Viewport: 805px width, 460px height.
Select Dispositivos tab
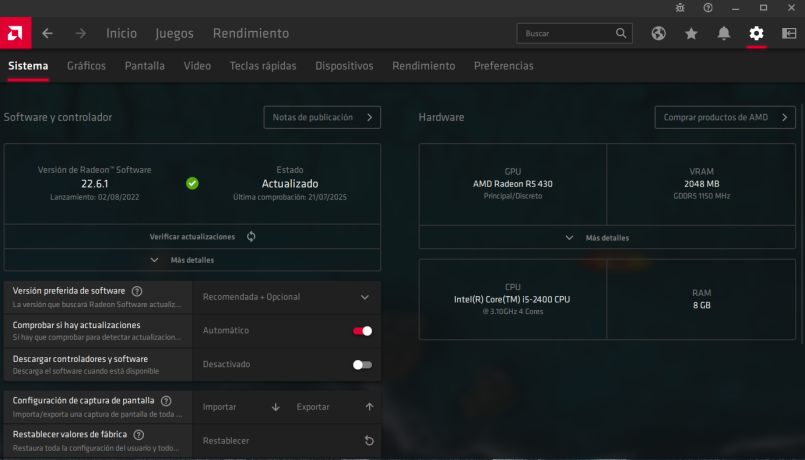[344, 66]
